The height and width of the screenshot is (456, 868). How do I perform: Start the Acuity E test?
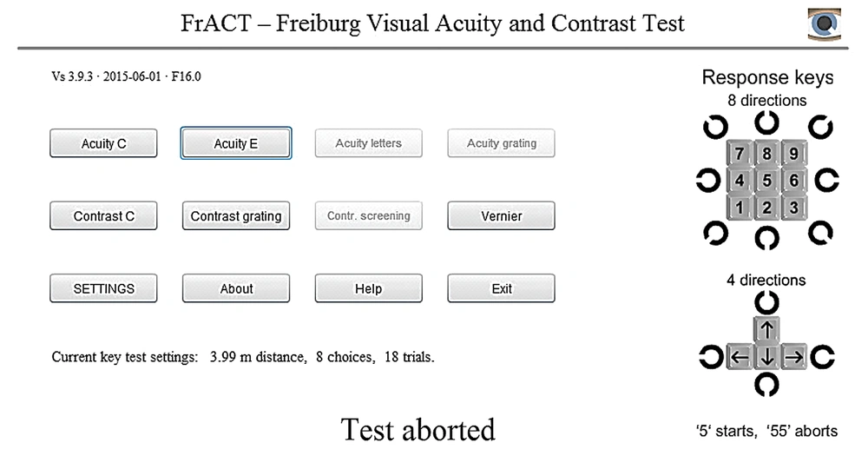(236, 143)
